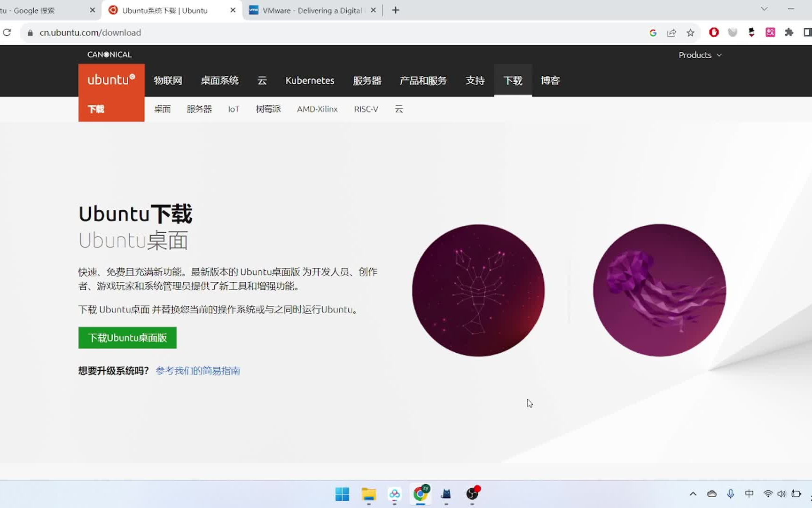
Task: Close the Google 搜索 tab
Action: click(92, 10)
